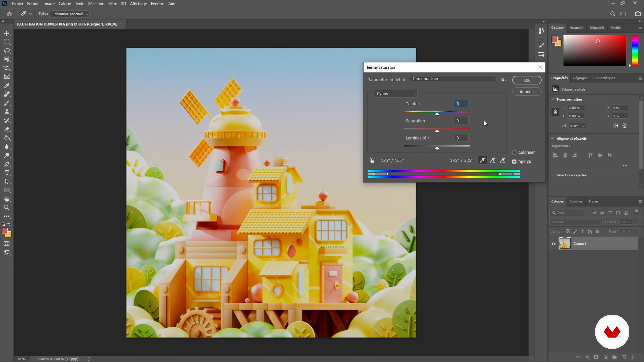The width and height of the screenshot is (644, 362).
Task: Select the Move tool
Action: coord(7,33)
